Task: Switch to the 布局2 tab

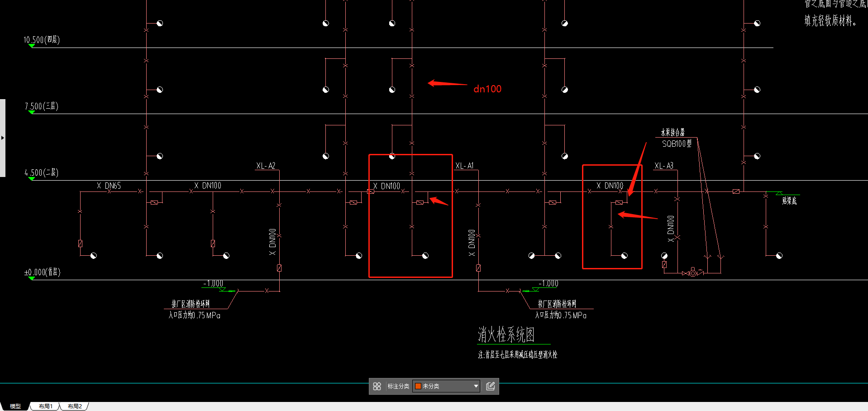Action: pyautogui.click(x=75, y=406)
